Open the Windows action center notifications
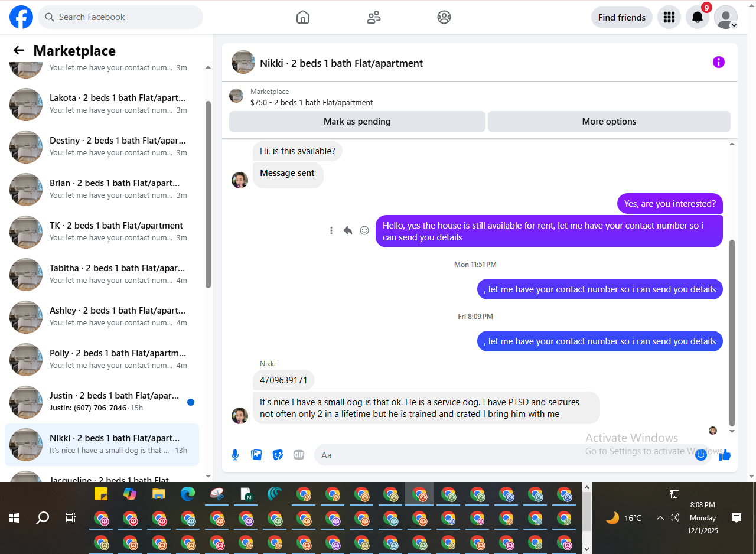 pyautogui.click(x=737, y=518)
